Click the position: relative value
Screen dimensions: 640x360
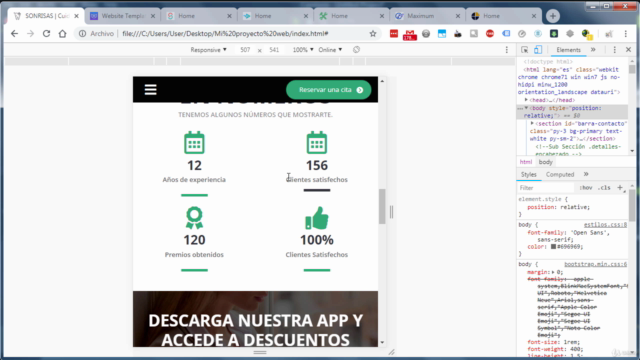(x=575, y=207)
